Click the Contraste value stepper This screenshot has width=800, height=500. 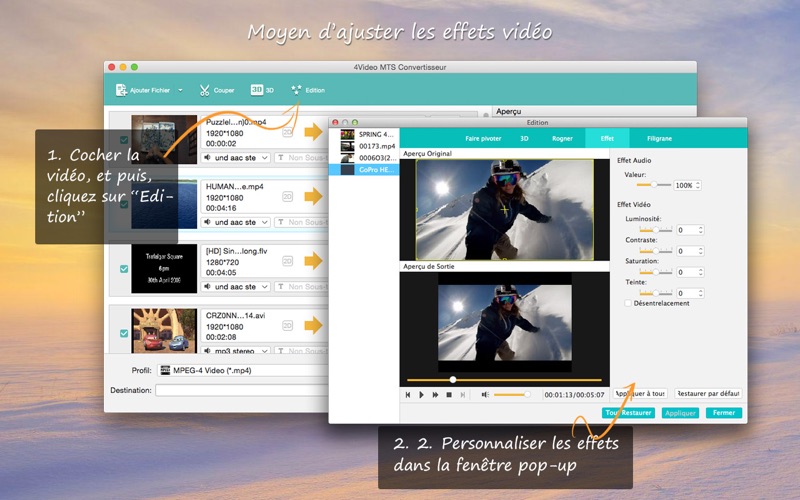pyautogui.click(x=701, y=251)
